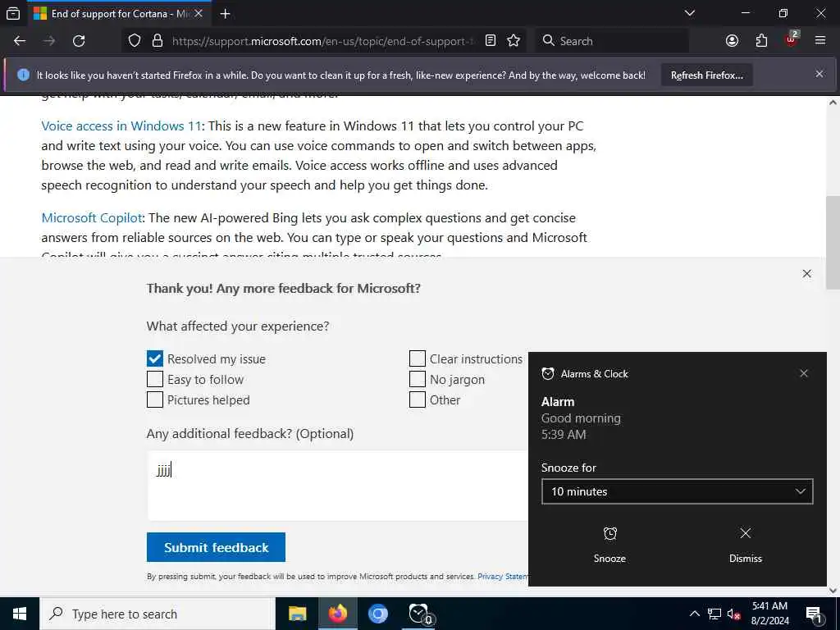Check the Easy to follow checkbox
The image size is (840, 630).
155,379
